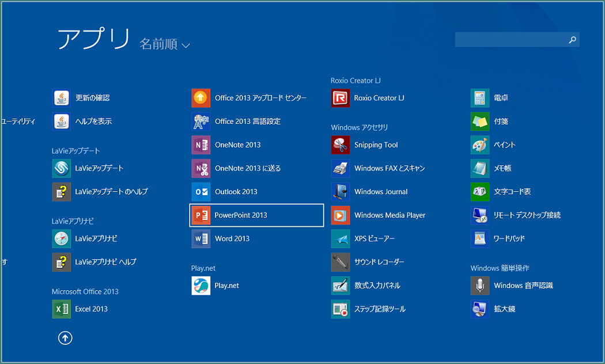Open the 数式入力パネル icon
The image size is (605, 364).
341,286
